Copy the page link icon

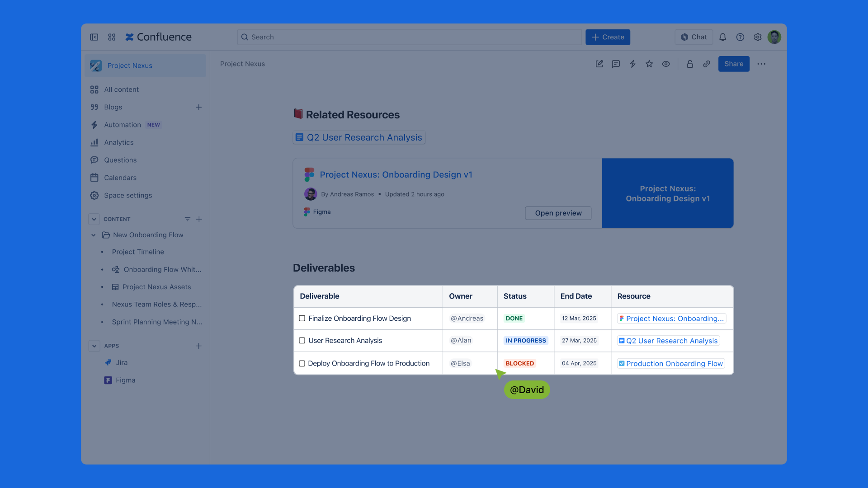click(707, 64)
